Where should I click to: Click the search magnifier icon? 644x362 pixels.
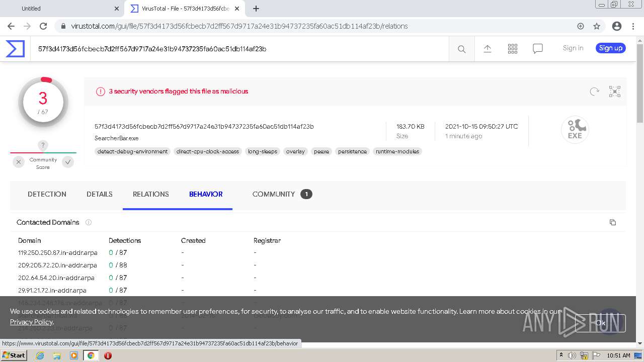(x=461, y=49)
